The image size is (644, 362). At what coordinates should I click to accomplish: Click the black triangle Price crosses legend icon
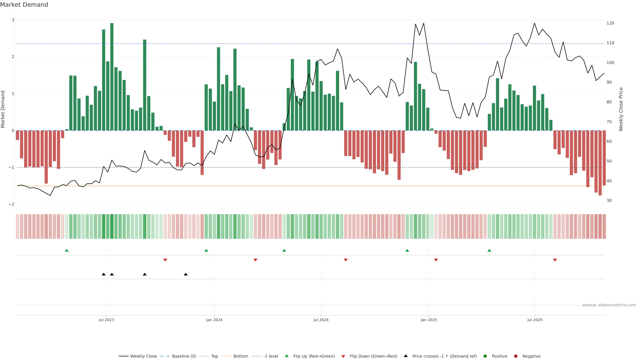tap(406, 356)
